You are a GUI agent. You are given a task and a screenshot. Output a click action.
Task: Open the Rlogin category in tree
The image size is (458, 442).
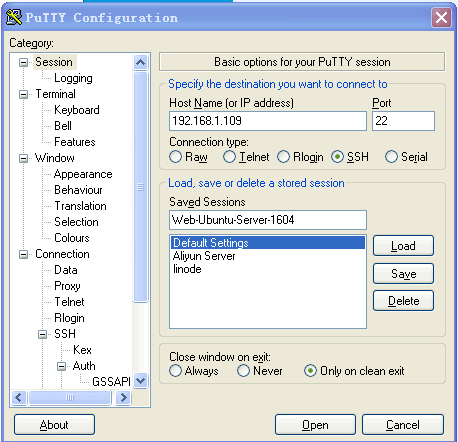pos(69,318)
